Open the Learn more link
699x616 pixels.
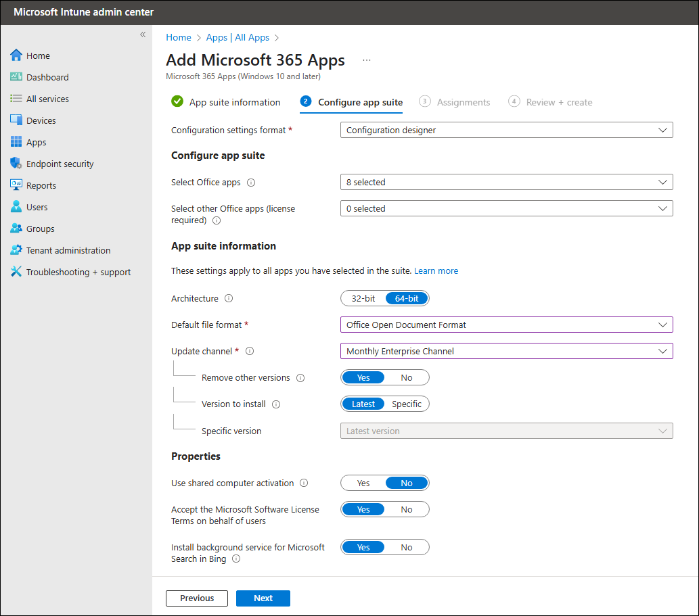pos(436,271)
